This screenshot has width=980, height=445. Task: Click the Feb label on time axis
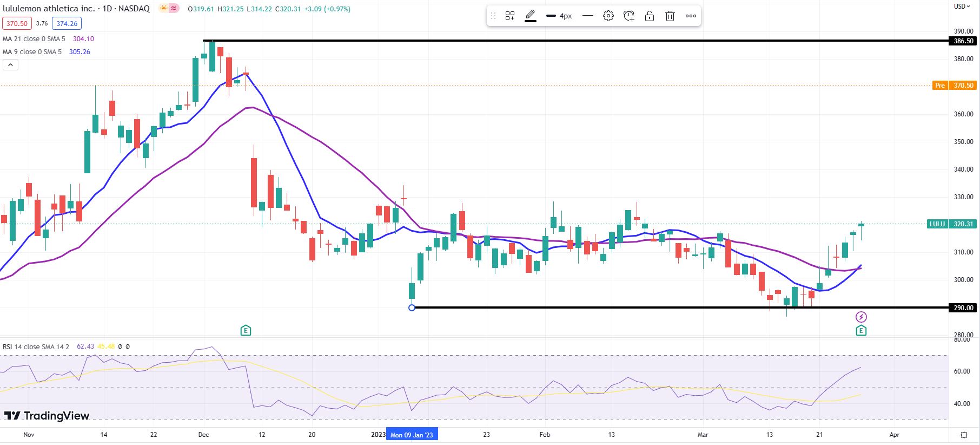[x=545, y=435]
